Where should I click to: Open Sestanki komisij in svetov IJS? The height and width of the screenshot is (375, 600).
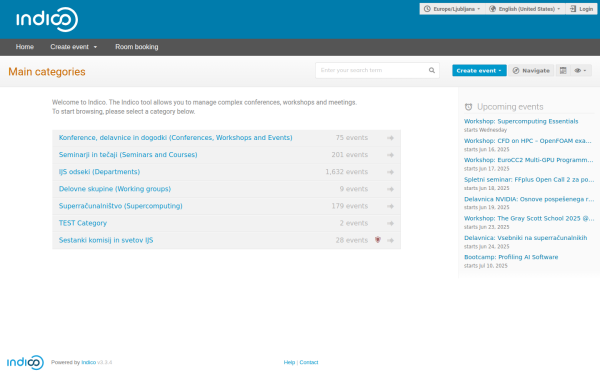(x=106, y=240)
